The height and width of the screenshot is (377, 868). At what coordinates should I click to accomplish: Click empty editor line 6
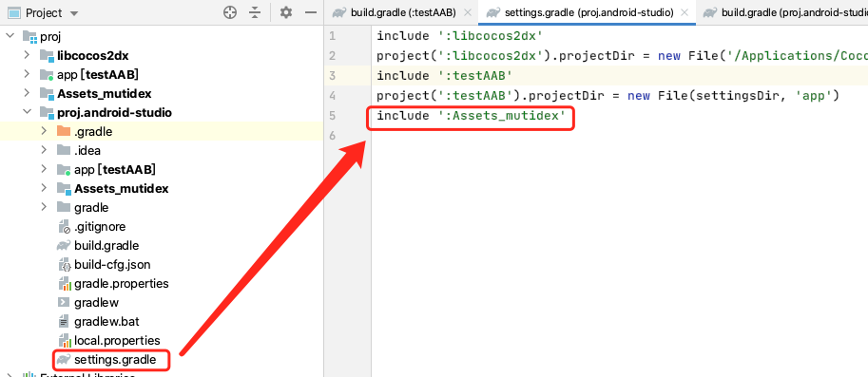click(x=620, y=136)
